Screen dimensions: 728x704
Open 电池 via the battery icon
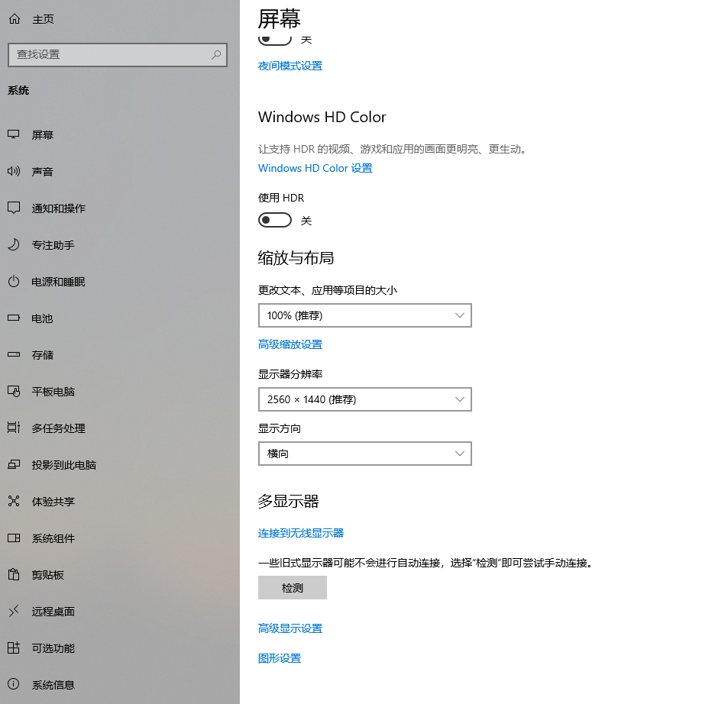tap(14, 318)
